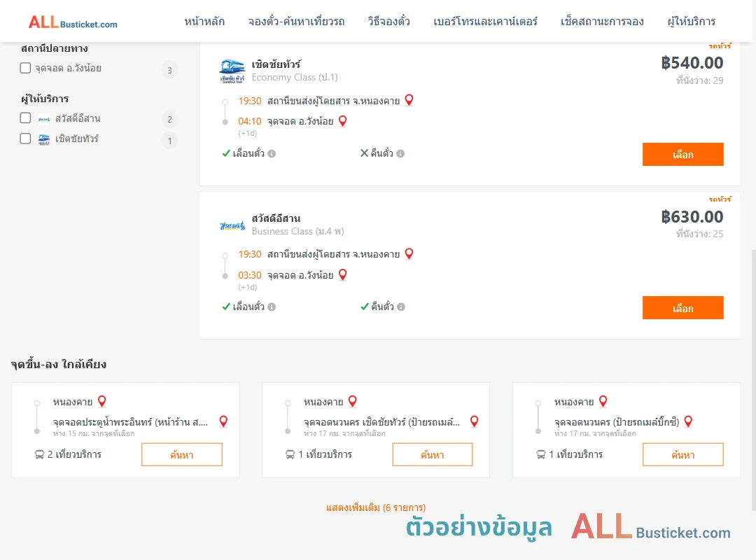
Task: Click the count badge 3 beside วังน้อย
Action: [x=169, y=71]
